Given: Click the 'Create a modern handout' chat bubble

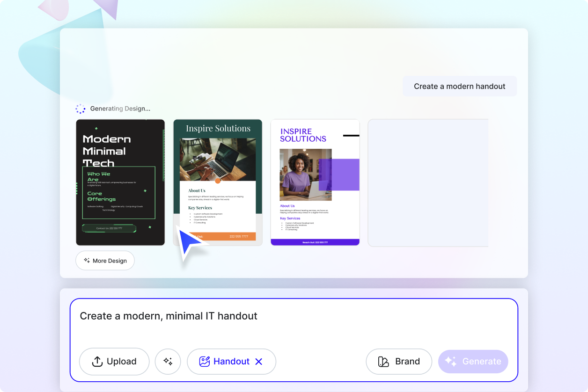Looking at the screenshot, I should [x=460, y=87].
